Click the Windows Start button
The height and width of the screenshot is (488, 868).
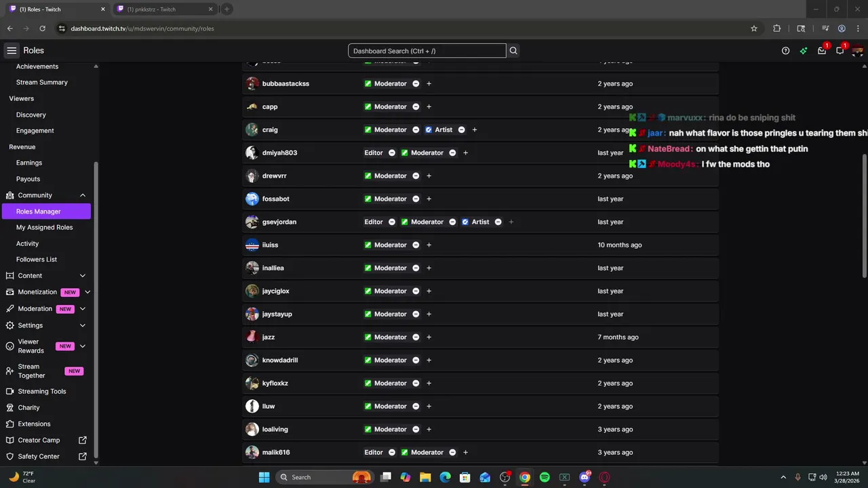[264, 477]
